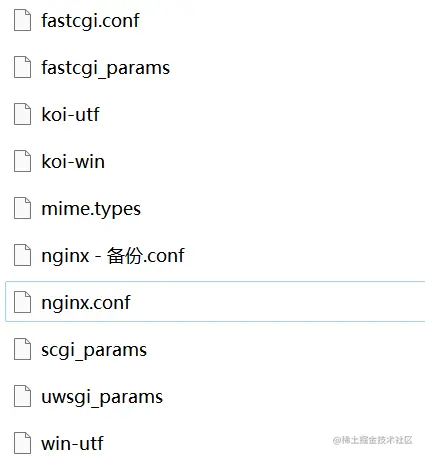Select the highlighted nginx.conf file name
425x457 pixels.
click(86, 303)
